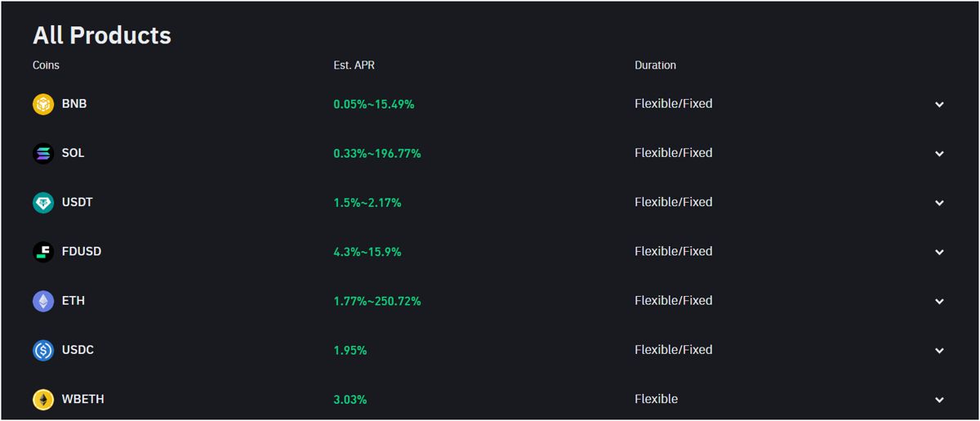Click the SOL APR 0.33%~196.77% value

(377, 154)
